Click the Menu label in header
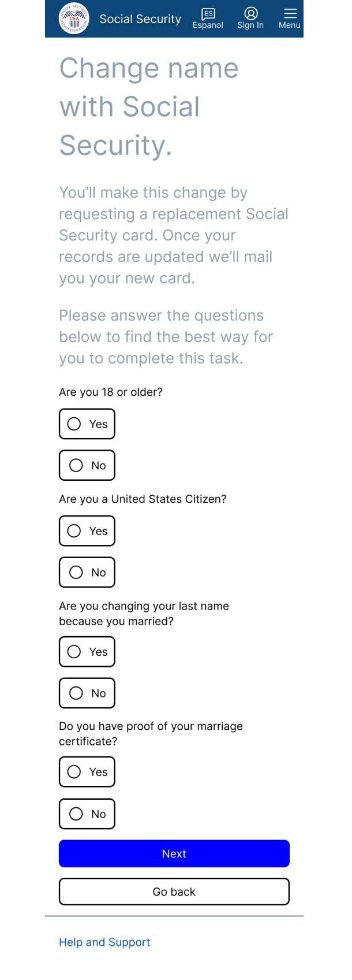 [290, 25]
